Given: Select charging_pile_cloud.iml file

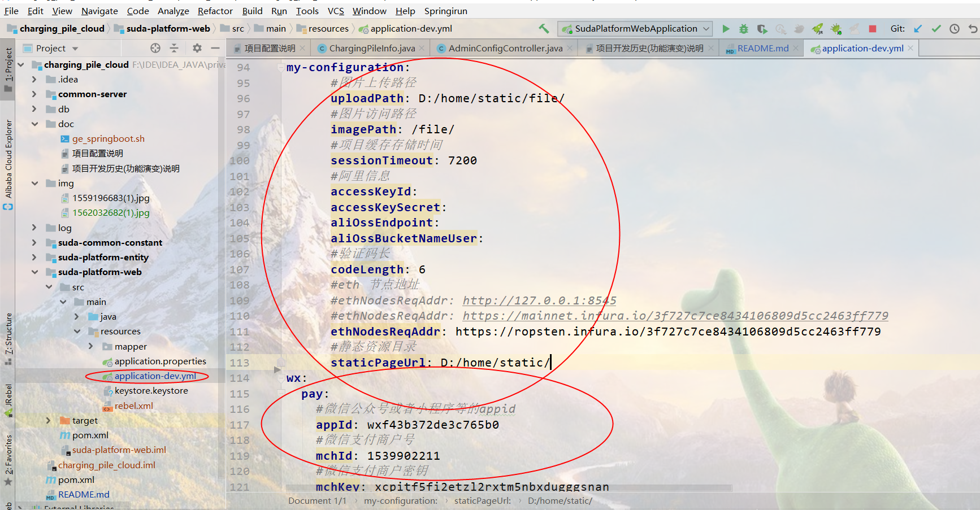Looking at the screenshot, I should (x=106, y=465).
